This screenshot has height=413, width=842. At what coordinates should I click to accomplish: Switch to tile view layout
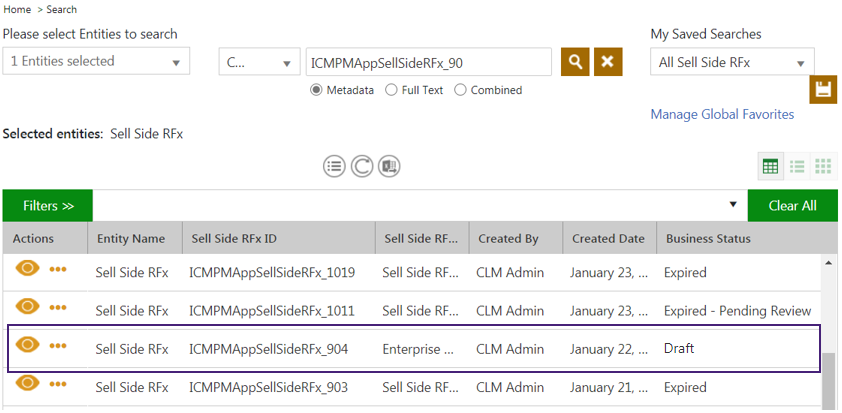pos(823,166)
